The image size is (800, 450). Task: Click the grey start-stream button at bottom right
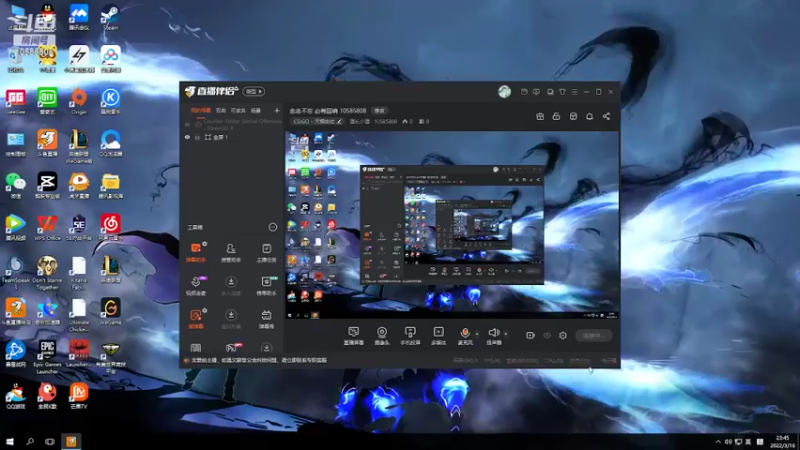pyautogui.click(x=593, y=336)
